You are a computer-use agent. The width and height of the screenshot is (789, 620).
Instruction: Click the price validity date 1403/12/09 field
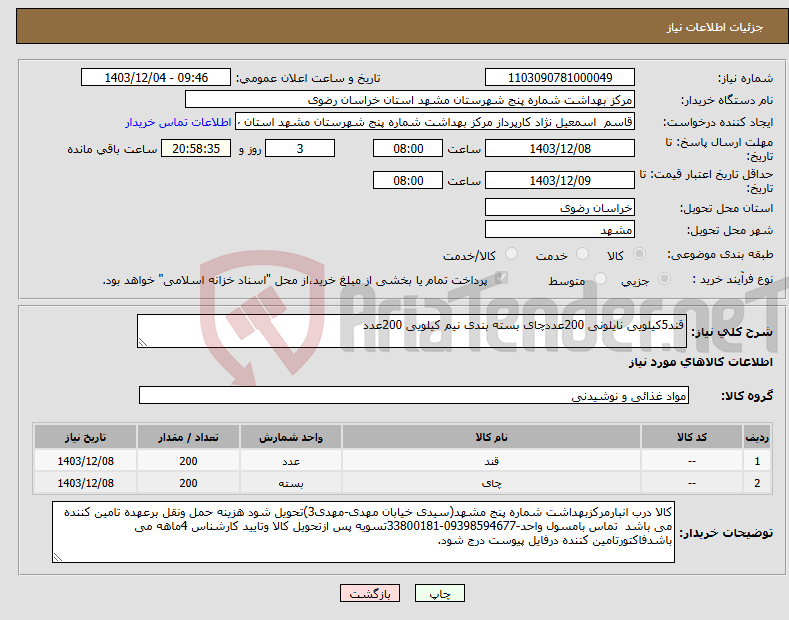[560, 180]
